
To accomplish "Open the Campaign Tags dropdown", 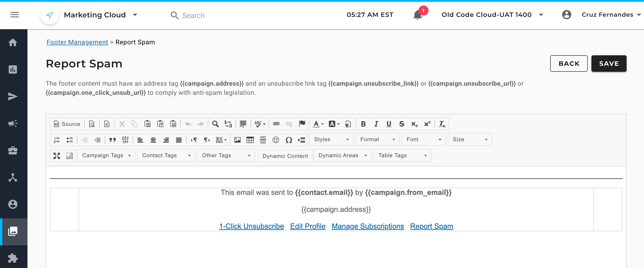I will coord(106,155).
